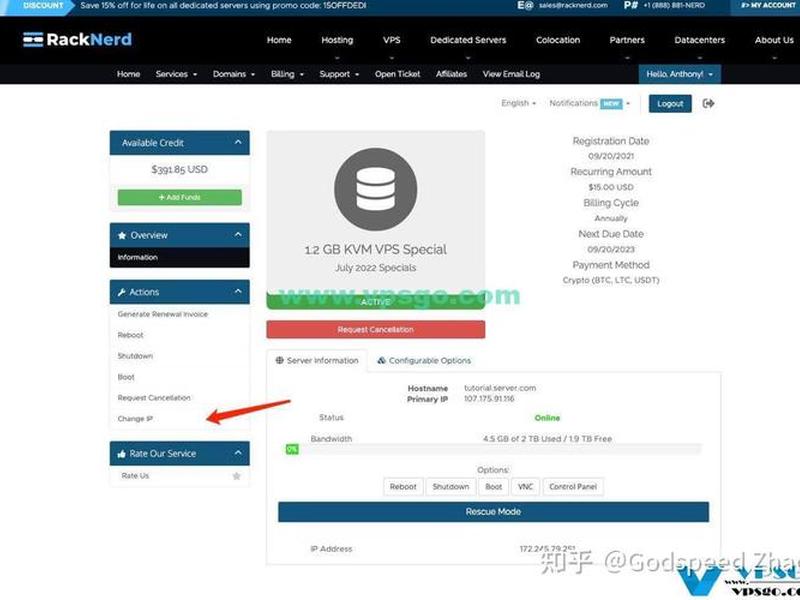Click the globe icon on Server Information tab

pos(280,360)
